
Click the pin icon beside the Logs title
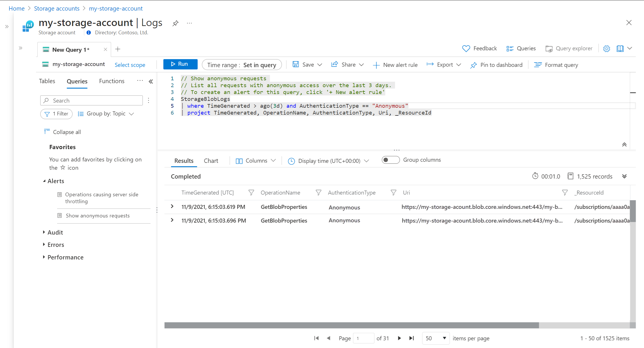175,23
